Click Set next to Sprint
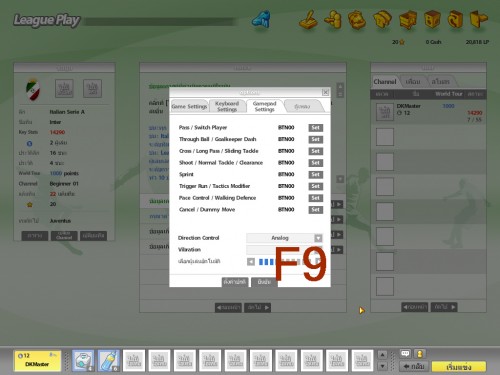Viewport: 500px width, 375px height. tap(315, 174)
